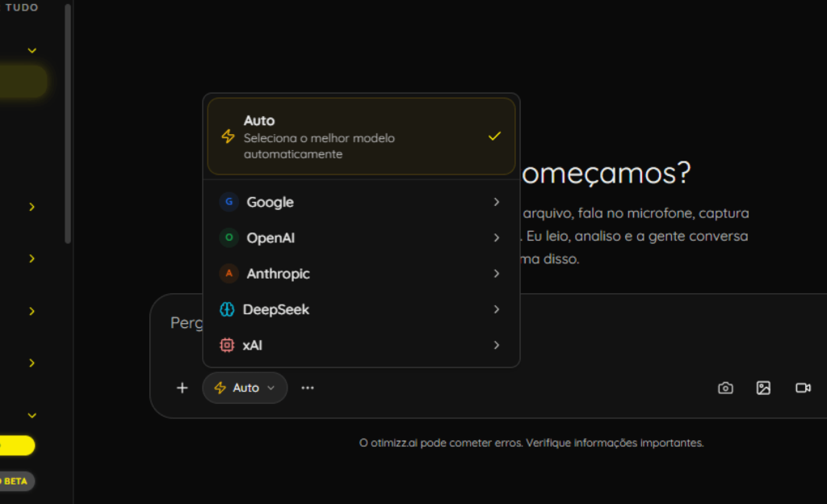Toggle the Auto model selector dropdown

(245, 388)
